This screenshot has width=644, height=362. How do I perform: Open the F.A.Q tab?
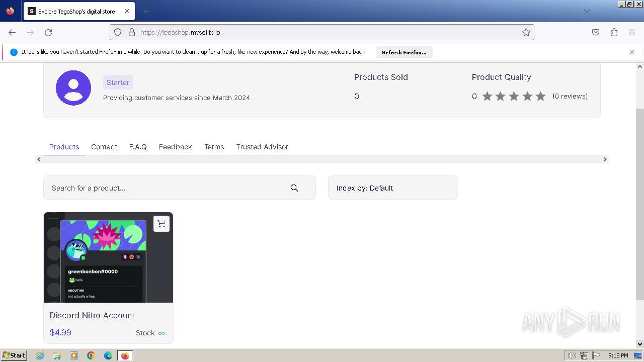pyautogui.click(x=138, y=147)
